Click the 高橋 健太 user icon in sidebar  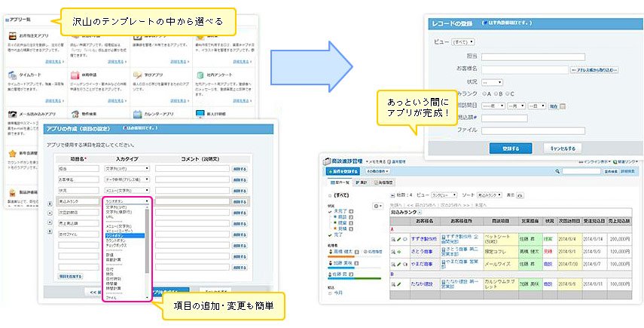(x=330, y=251)
